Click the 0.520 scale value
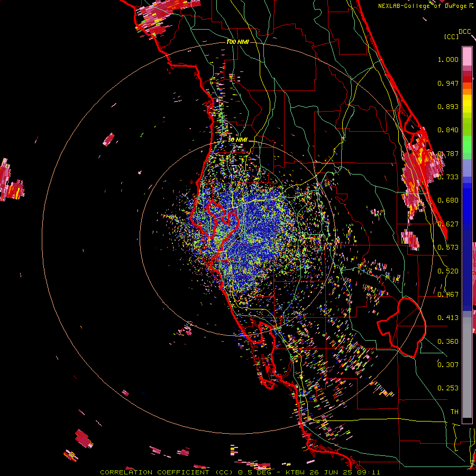This screenshot has height=476, width=476. tap(448, 271)
